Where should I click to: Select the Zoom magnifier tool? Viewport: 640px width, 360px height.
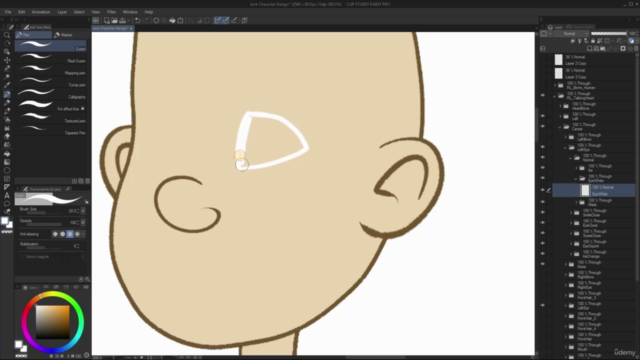point(7,35)
